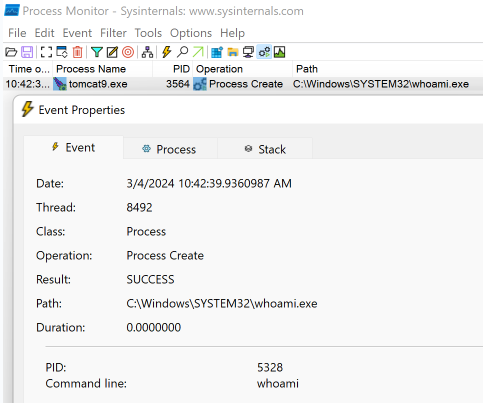The width and height of the screenshot is (483, 403).
Task: Toggle Show File System Activity folder icon
Action: [233, 52]
